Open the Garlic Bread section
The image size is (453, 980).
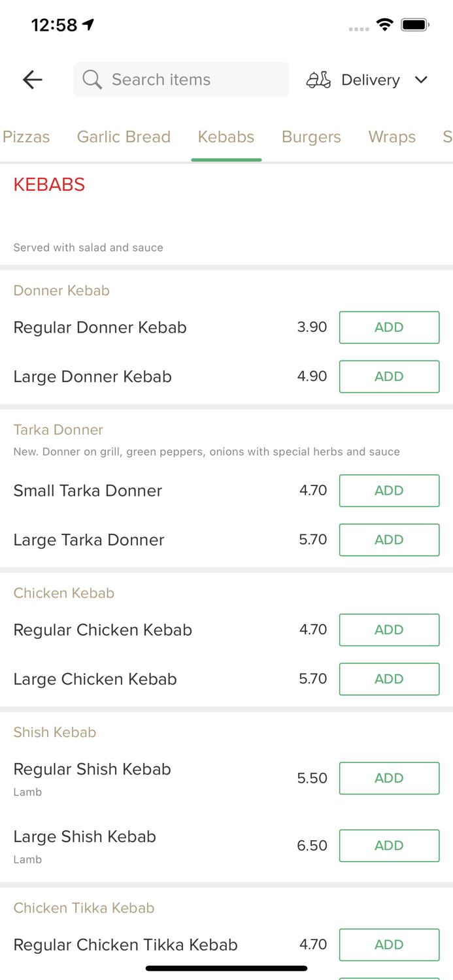pos(124,137)
